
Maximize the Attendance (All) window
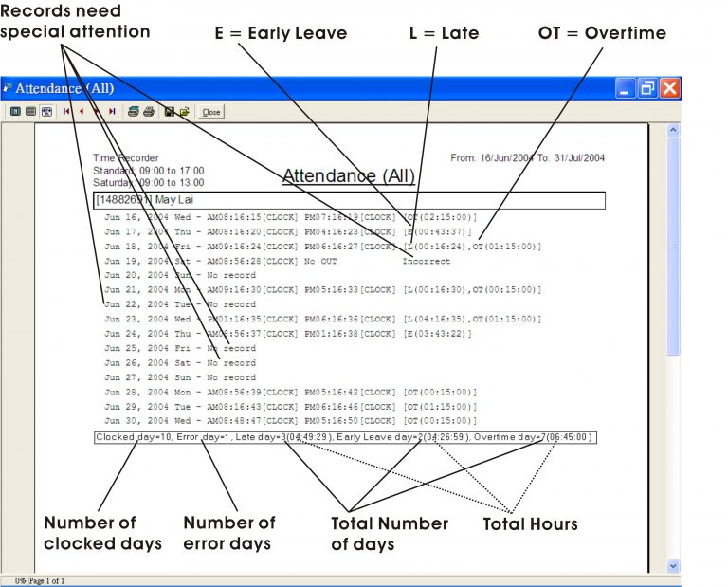[647, 88]
